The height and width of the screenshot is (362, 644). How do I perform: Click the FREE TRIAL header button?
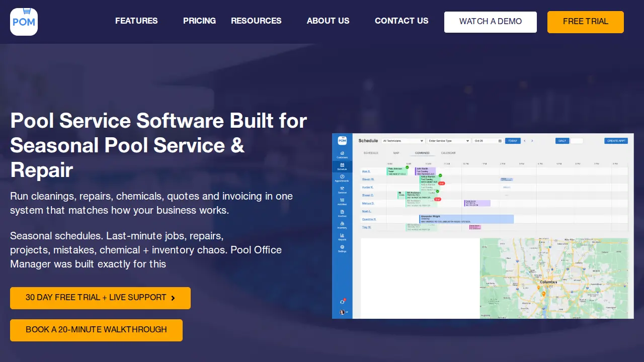click(x=586, y=22)
